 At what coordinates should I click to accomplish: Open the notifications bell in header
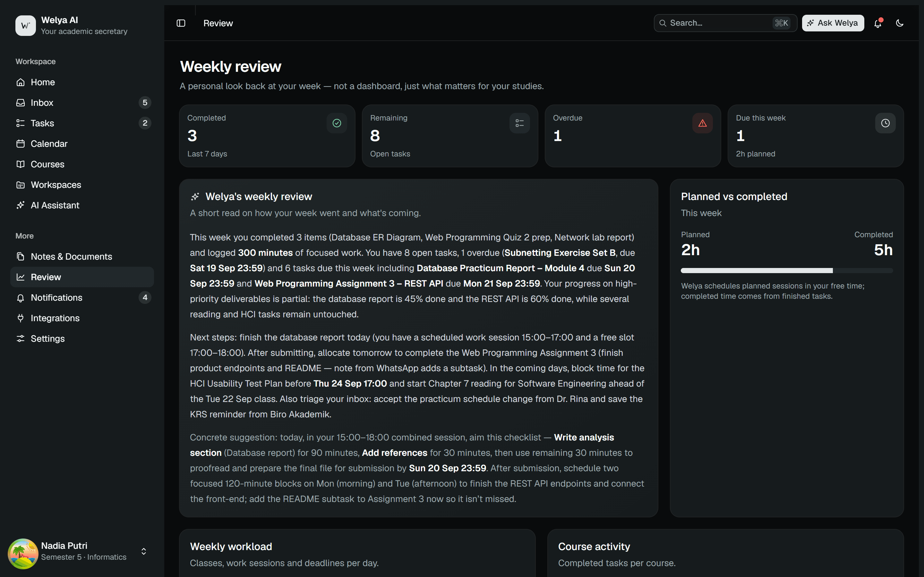878,23
